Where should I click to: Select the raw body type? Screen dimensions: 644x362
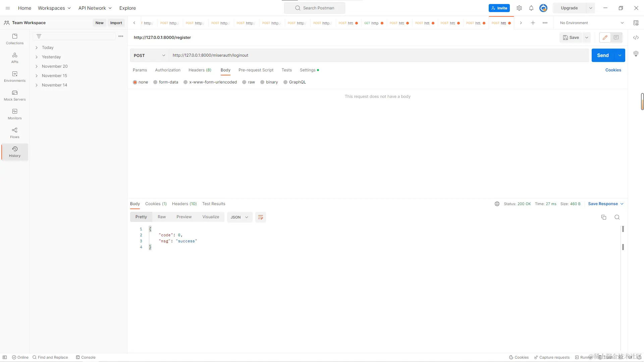(244, 82)
